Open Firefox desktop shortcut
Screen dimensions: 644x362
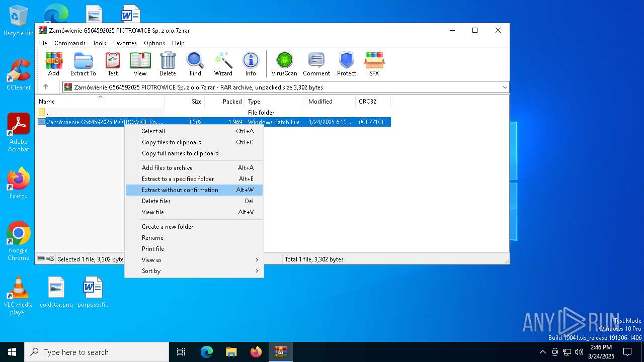pyautogui.click(x=19, y=183)
